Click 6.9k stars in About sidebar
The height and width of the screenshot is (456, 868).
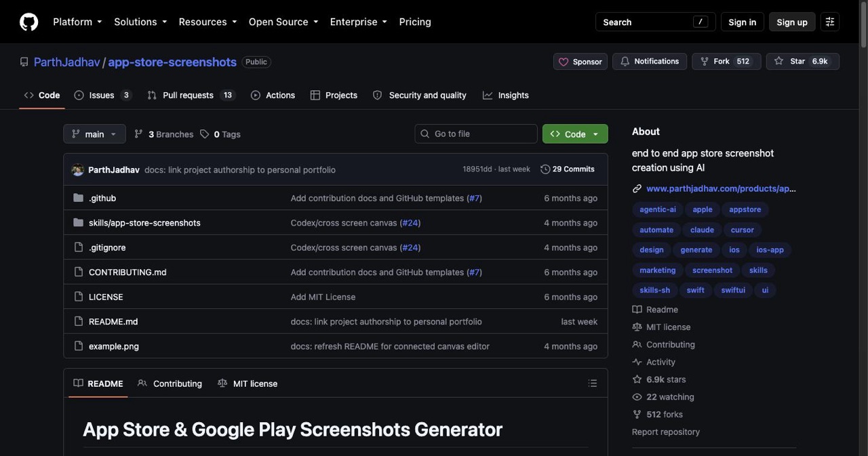(x=659, y=380)
